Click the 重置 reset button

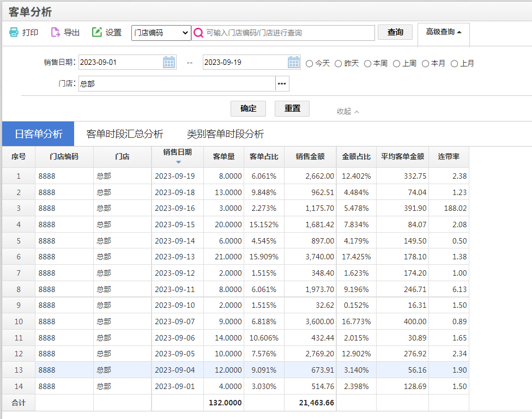[292, 108]
